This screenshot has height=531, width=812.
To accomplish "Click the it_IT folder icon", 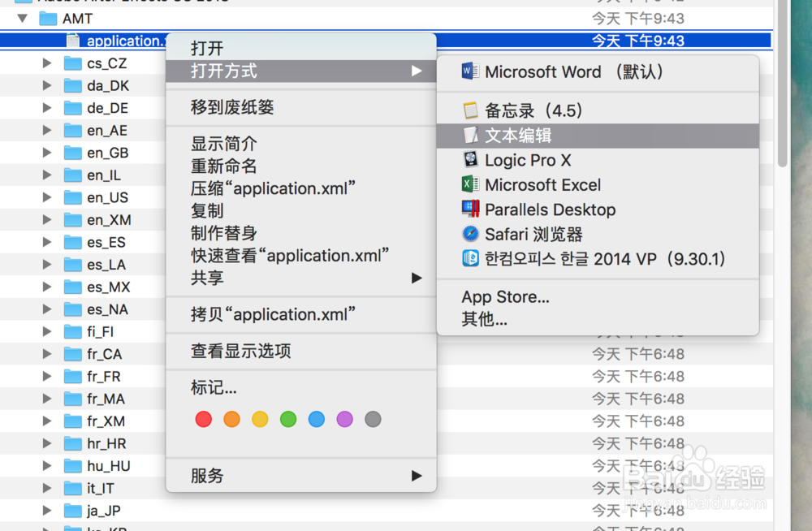I will [72, 488].
